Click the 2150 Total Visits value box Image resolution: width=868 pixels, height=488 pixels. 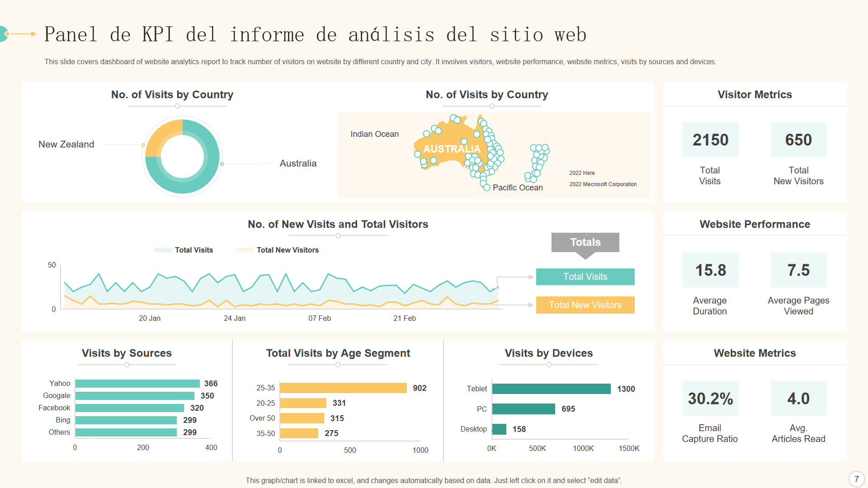[x=710, y=140]
